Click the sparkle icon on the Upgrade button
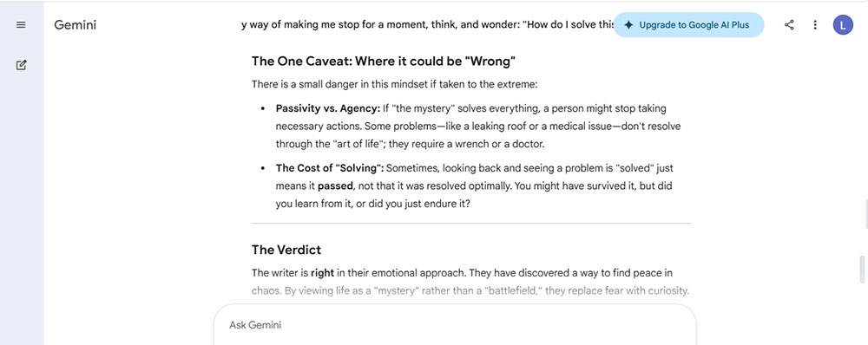This screenshot has height=345, width=868. coord(628,25)
